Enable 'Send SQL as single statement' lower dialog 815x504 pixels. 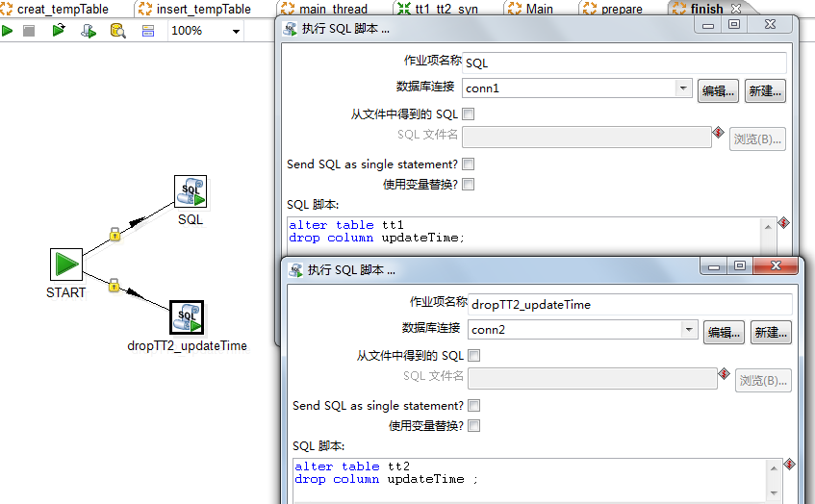coord(474,405)
